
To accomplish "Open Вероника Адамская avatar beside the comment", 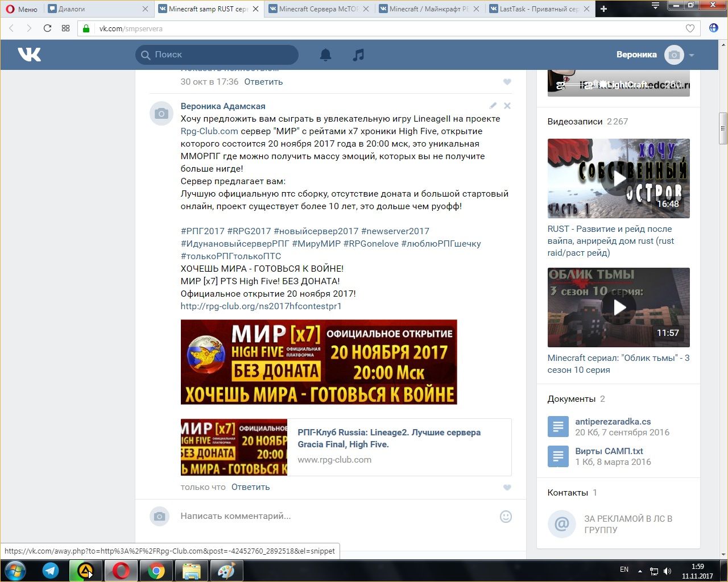I will (161, 114).
